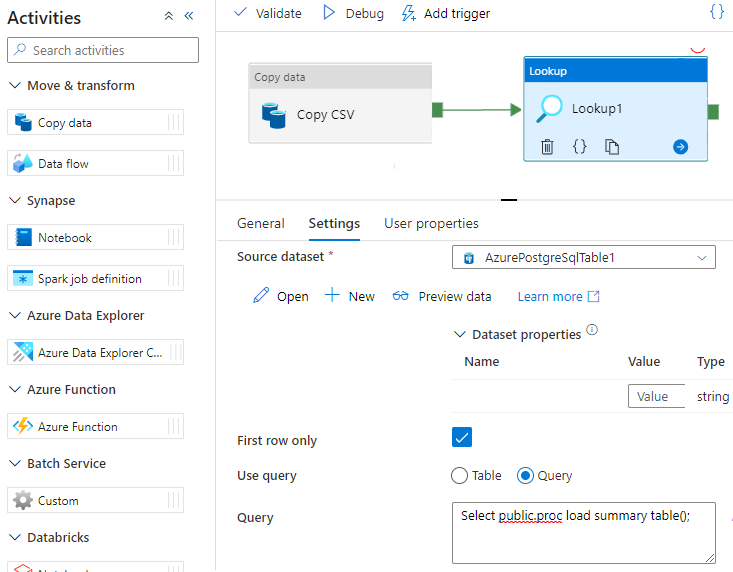Open the pipeline code braces icon
Screen dimensions: 733x572
point(717,11)
